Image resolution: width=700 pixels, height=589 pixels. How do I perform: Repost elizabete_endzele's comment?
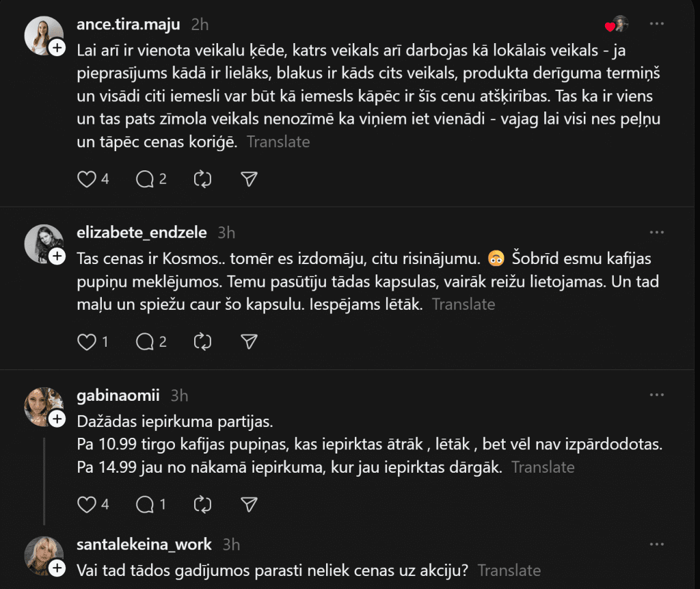(203, 342)
